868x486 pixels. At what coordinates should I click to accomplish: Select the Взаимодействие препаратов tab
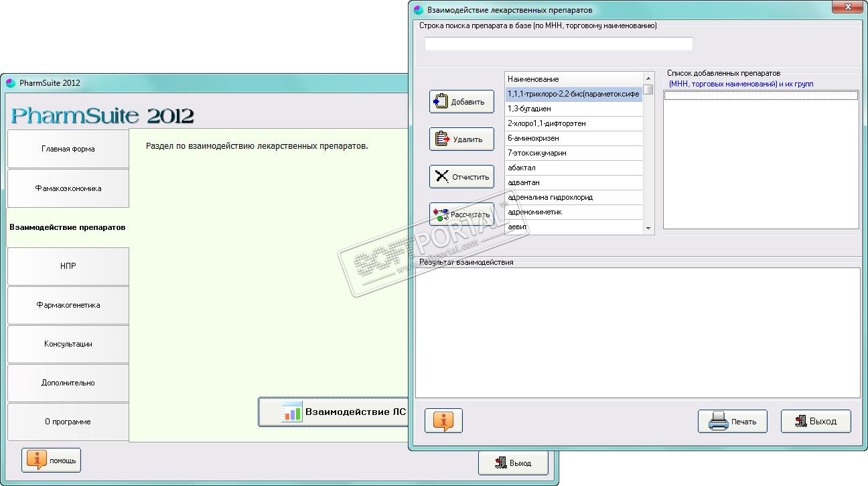[68, 227]
